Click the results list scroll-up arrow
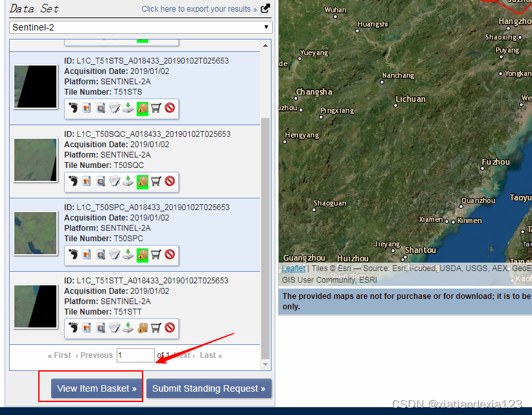Viewport: 532px width, 415px height. click(265, 45)
